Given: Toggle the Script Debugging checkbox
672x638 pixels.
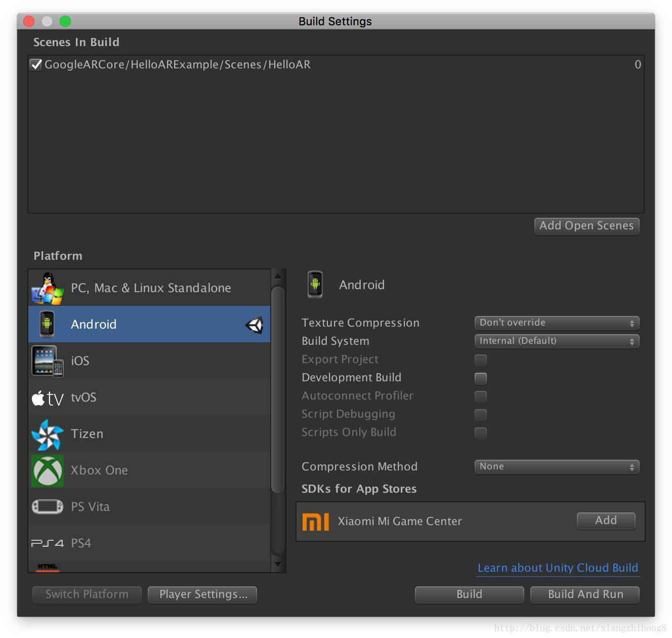Looking at the screenshot, I should click(x=481, y=415).
